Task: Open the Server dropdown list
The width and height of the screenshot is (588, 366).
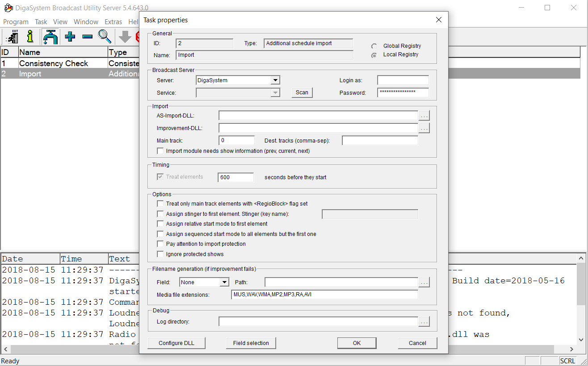Action: pyautogui.click(x=275, y=80)
